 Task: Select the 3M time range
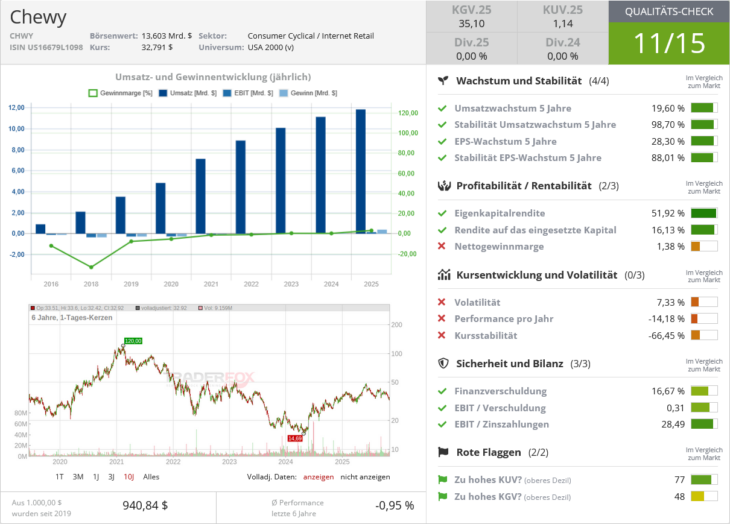point(77,477)
